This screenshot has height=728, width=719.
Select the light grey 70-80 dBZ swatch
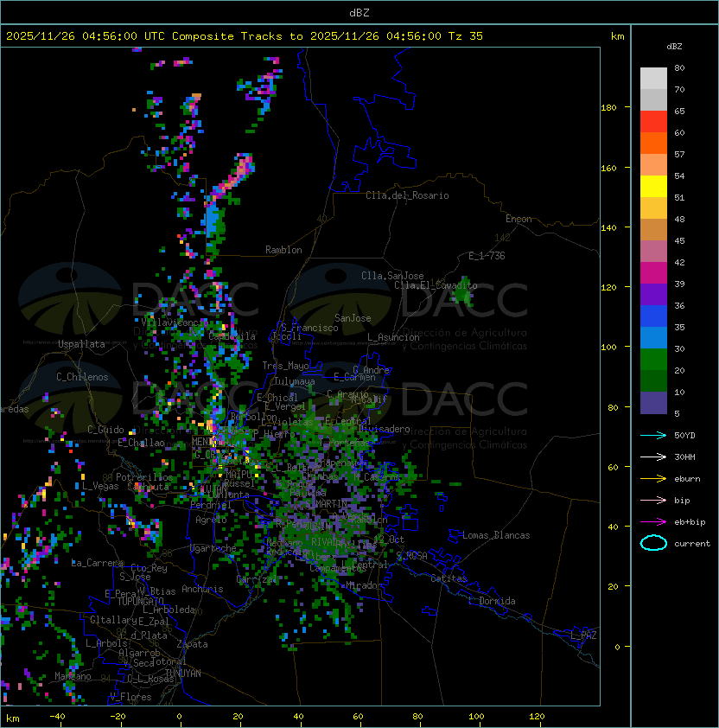[x=653, y=79]
